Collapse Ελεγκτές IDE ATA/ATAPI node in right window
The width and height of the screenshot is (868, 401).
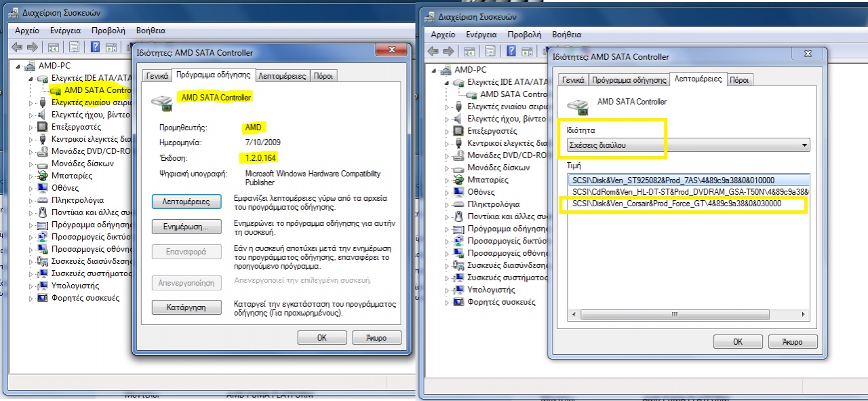pos(446,82)
